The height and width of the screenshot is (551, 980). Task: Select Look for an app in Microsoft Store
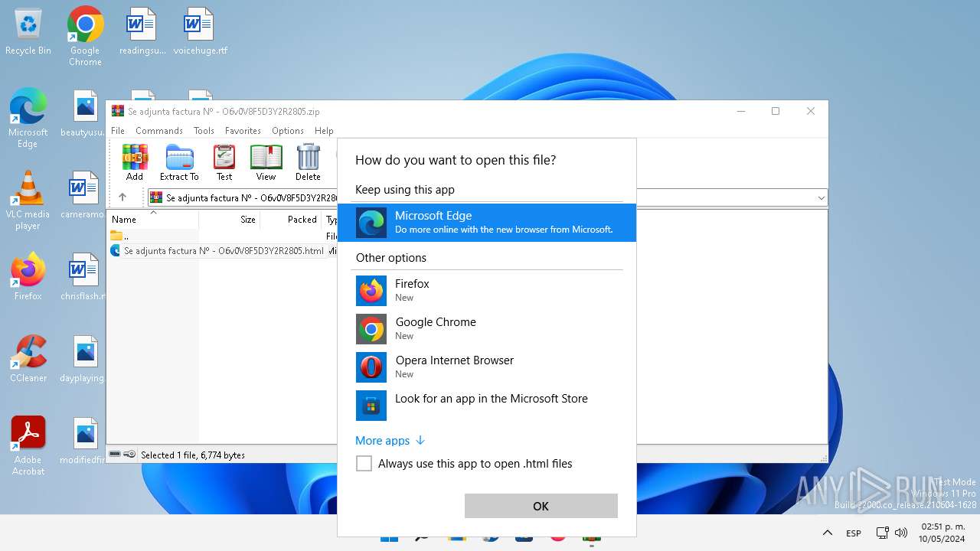pyautogui.click(x=487, y=406)
